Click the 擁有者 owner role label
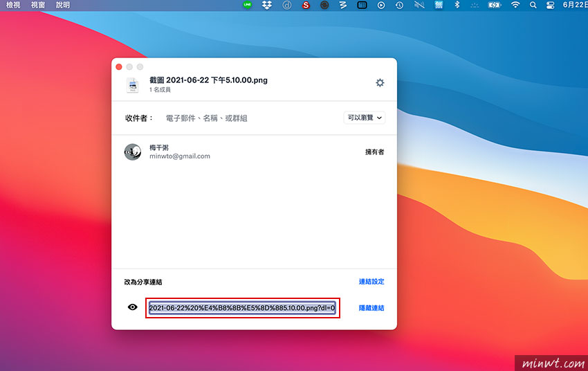Viewport: 588px width, 371px height. click(x=375, y=152)
